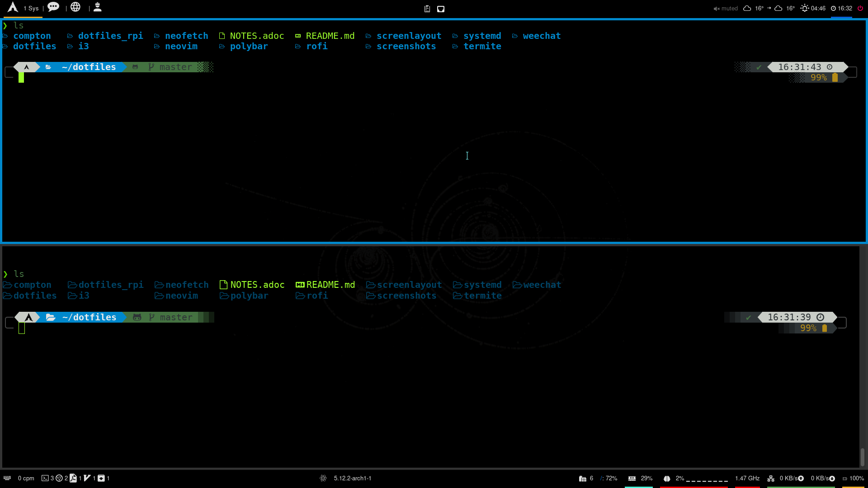Toggle the muted volume indicator
The height and width of the screenshot is (488, 868).
pyautogui.click(x=726, y=9)
